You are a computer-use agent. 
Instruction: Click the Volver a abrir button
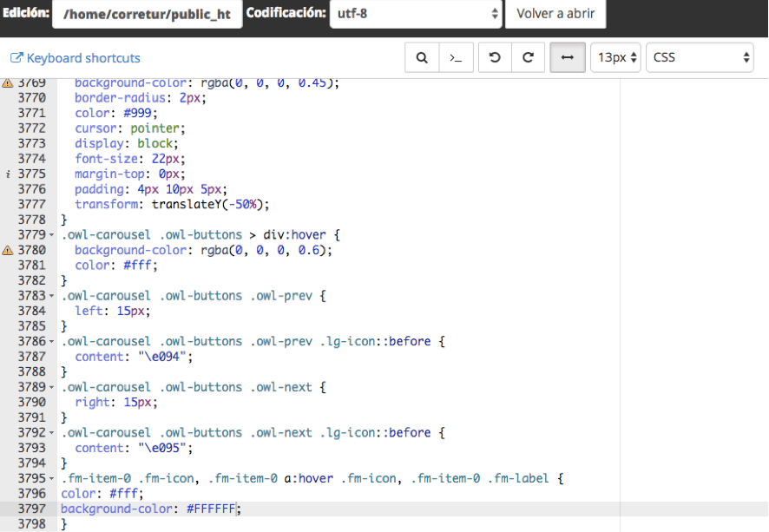(555, 14)
